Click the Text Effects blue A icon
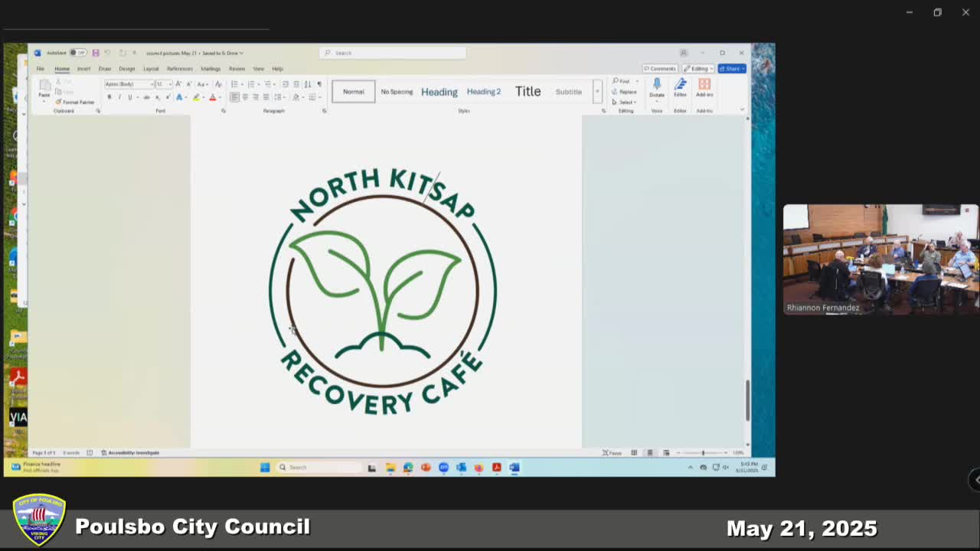This screenshot has width=980, height=551. click(x=179, y=96)
